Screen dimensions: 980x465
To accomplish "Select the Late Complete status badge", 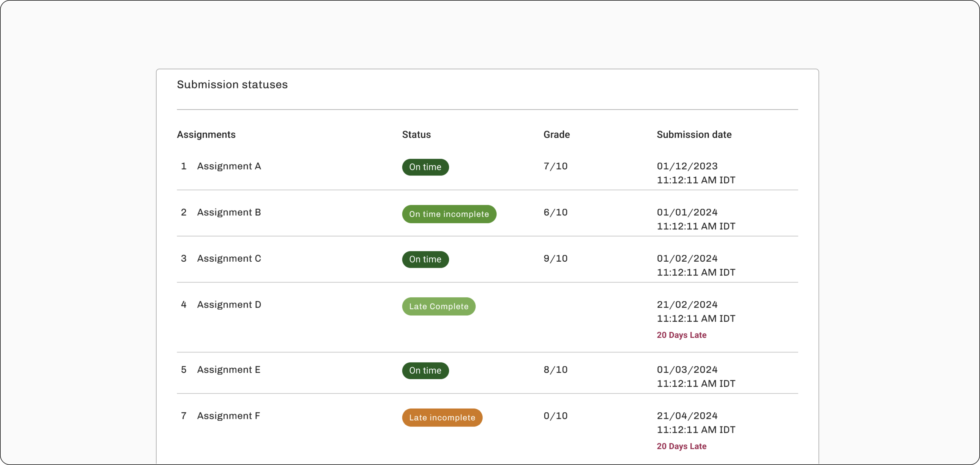I will click(439, 307).
